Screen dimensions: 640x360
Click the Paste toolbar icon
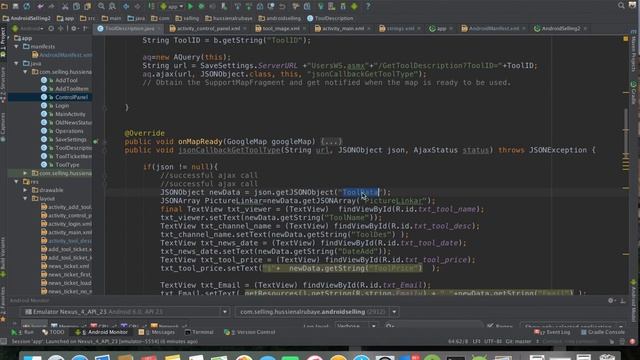click(x=87, y=6)
